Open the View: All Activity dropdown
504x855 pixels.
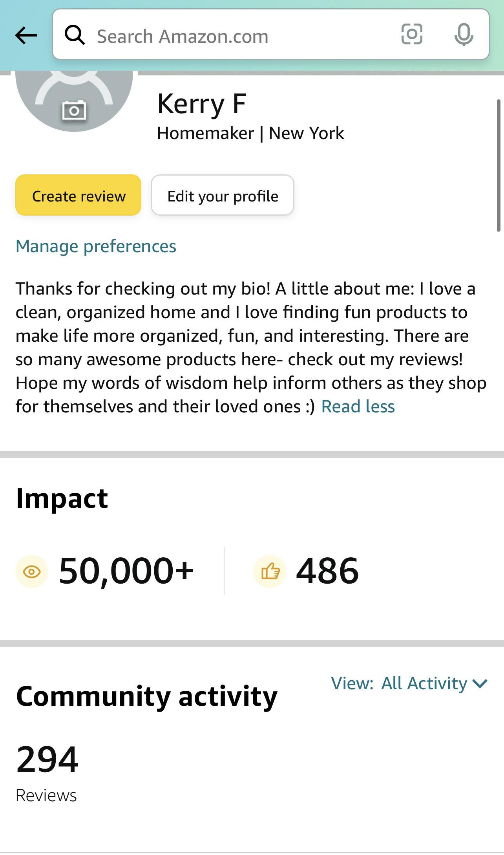(408, 683)
